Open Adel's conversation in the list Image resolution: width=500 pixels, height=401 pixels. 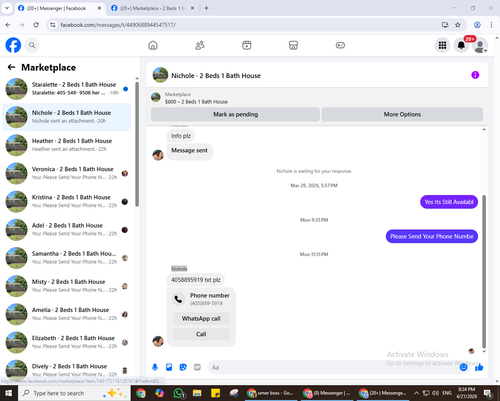tap(67, 229)
